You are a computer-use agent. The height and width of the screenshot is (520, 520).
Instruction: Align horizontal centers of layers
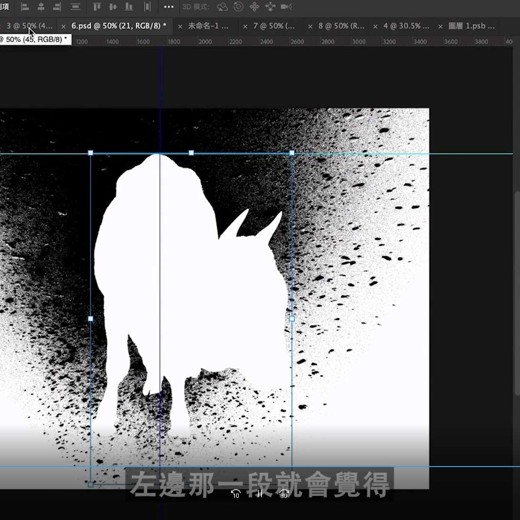tap(41, 7)
